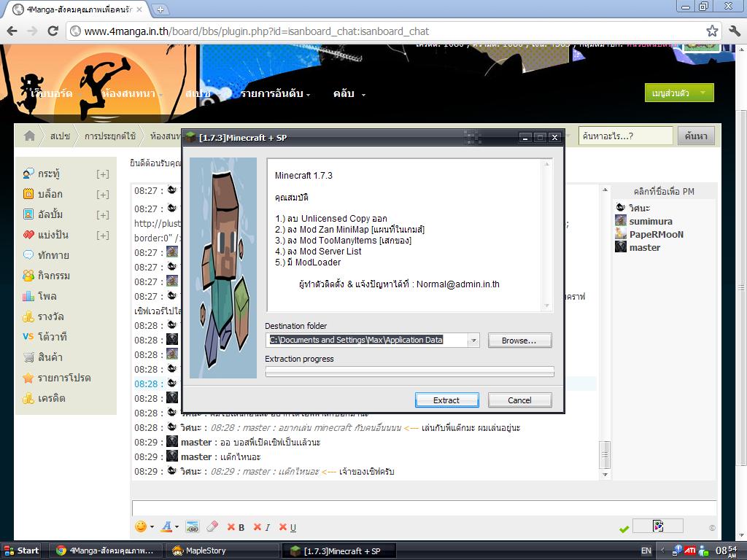Open the ห้องสนทนา menu
This screenshot has height=560, width=747.
[x=128, y=94]
